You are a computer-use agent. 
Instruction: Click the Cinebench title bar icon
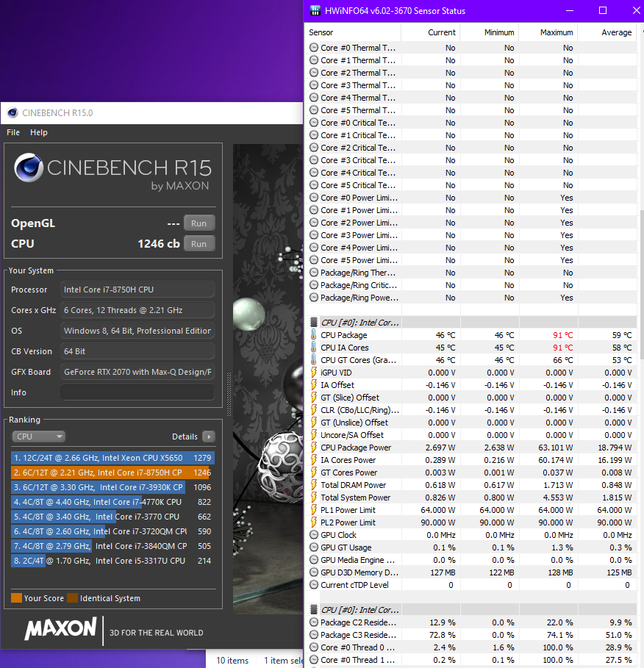12,113
